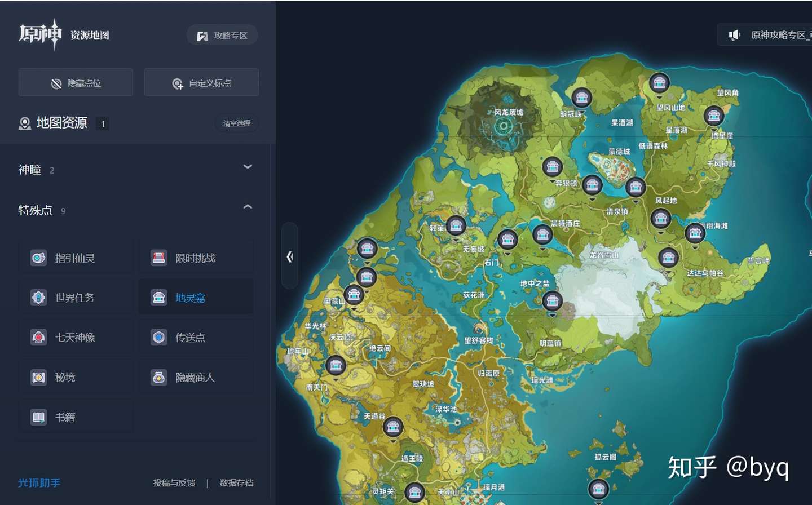Viewport: 812px width, 505px height.
Task: Click the 翠玦坡 map label
Action: [423, 384]
